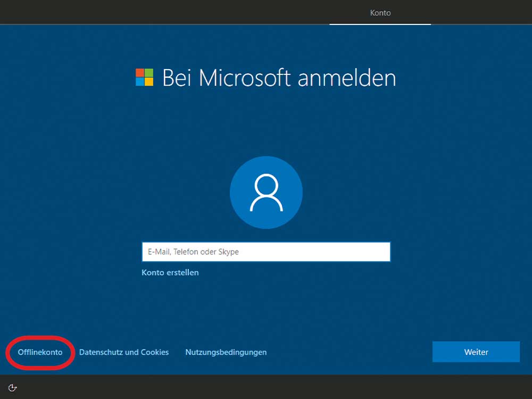
Task: Open the Nutzungsbedingungen link
Action: pos(226,352)
